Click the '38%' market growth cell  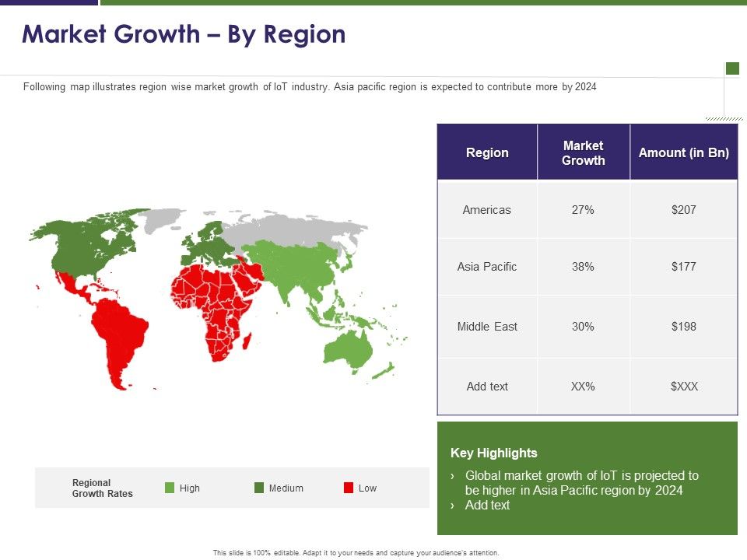point(583,267)
